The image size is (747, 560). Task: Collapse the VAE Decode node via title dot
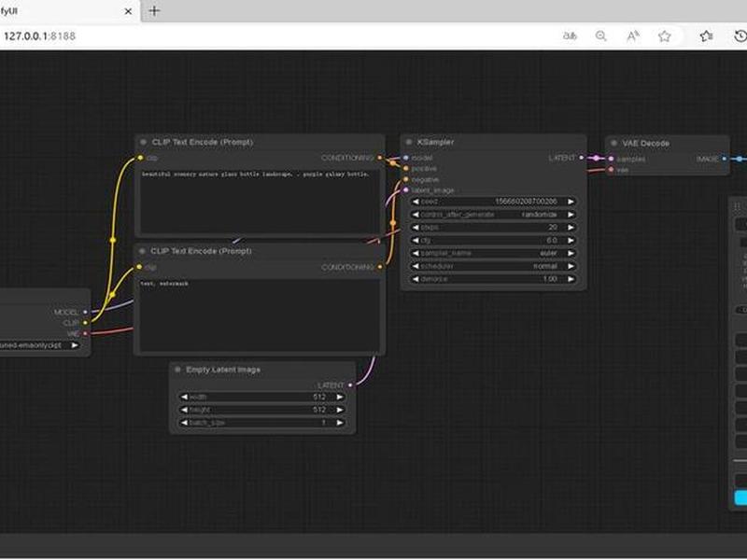[x=613, y=143]
